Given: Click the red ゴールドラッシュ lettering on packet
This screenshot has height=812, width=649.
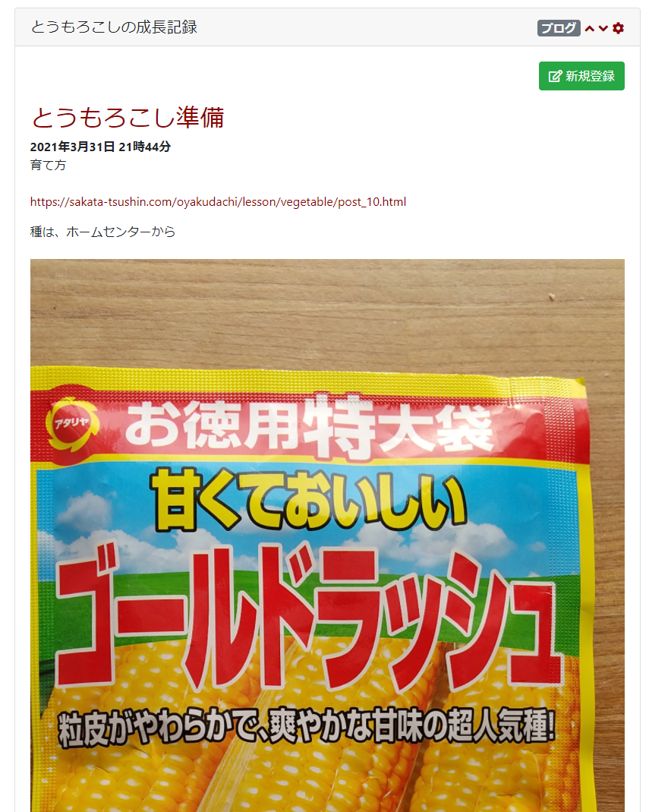Looking at the screenshot, I should pyautogui.click(x=308, y=616).
